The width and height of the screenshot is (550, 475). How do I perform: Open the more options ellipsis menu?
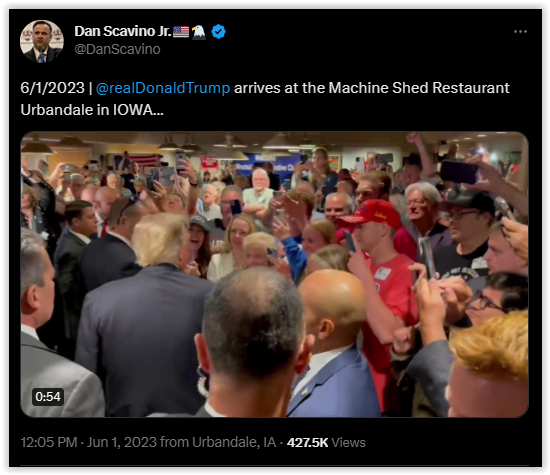tap(520, 32)
